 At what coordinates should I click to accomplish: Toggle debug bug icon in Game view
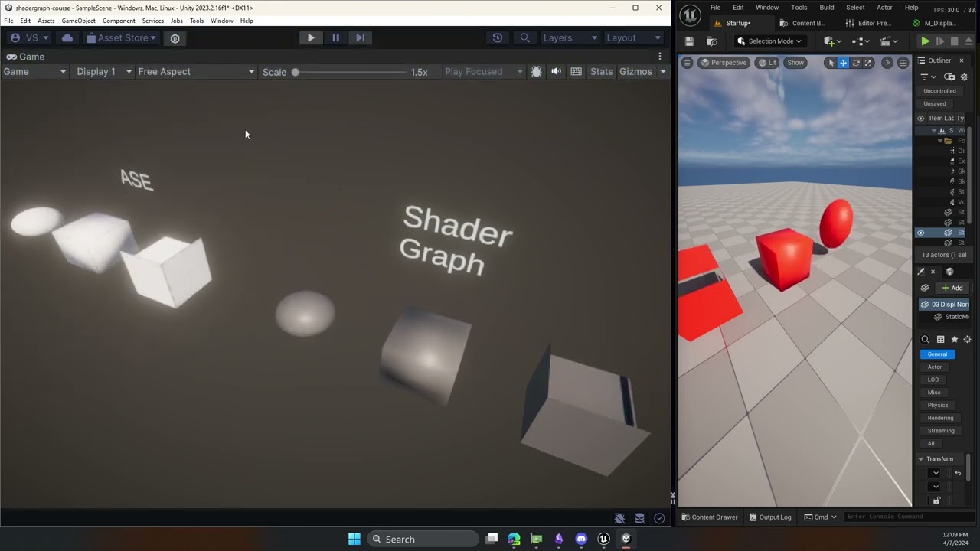click(536, 71)
